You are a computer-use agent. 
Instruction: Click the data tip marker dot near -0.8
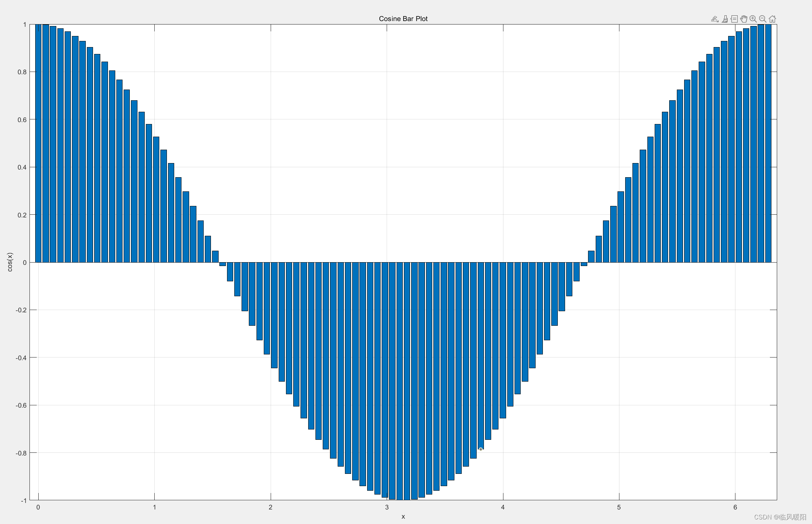point(480,449)
